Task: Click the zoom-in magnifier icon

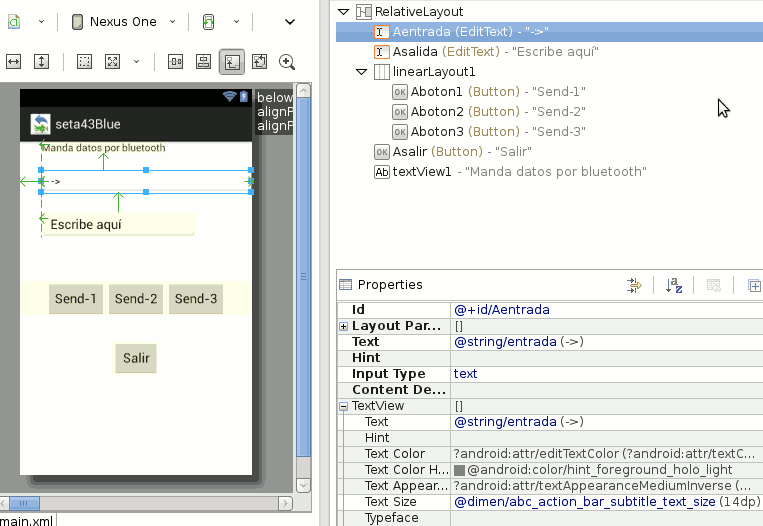Action: (287, 62)
